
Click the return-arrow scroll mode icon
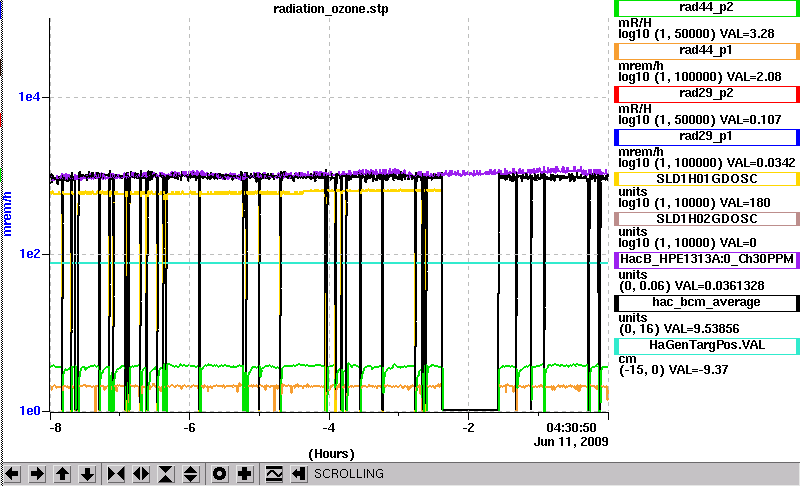coord(299,474)
